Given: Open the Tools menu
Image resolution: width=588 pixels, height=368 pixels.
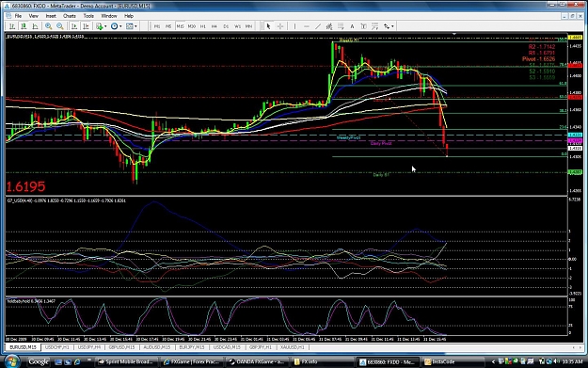Looking at the screenshot, I should 88,16.
